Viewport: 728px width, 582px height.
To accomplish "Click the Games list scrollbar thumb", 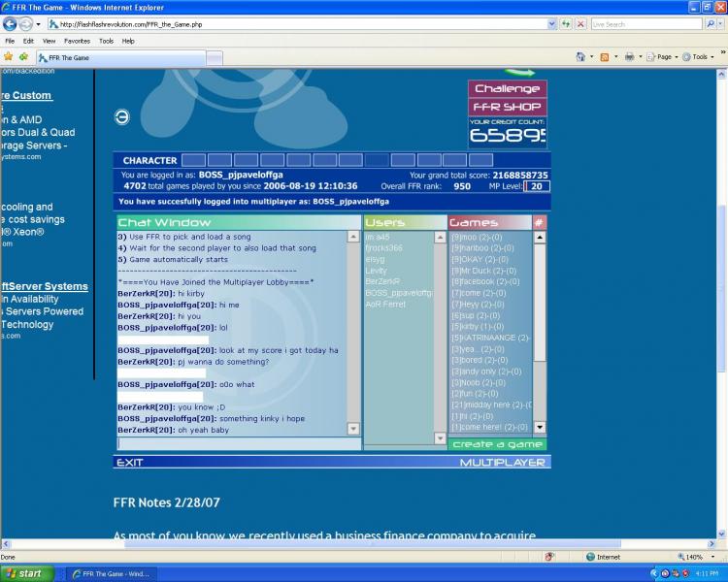I will tap(540, 303).
